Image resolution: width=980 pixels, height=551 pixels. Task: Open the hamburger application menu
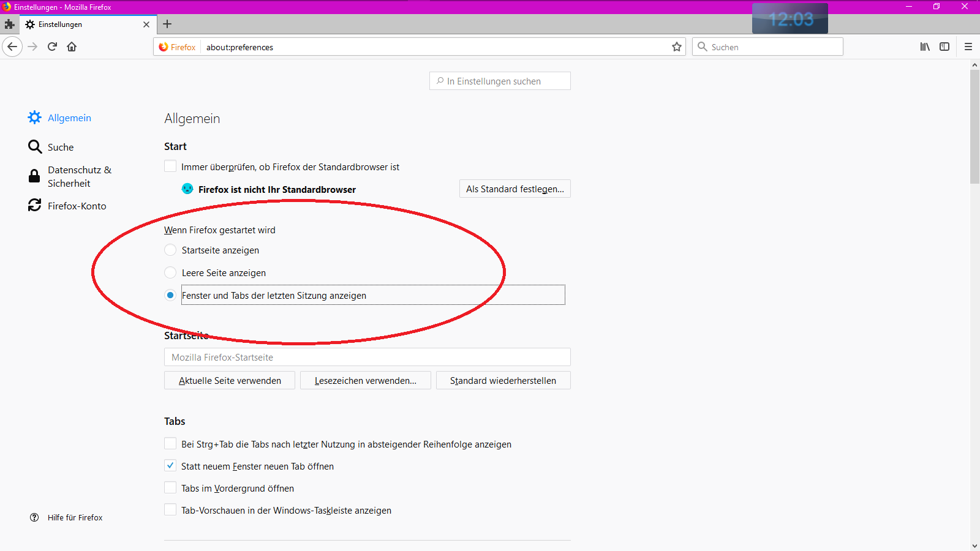pos(968,47)
